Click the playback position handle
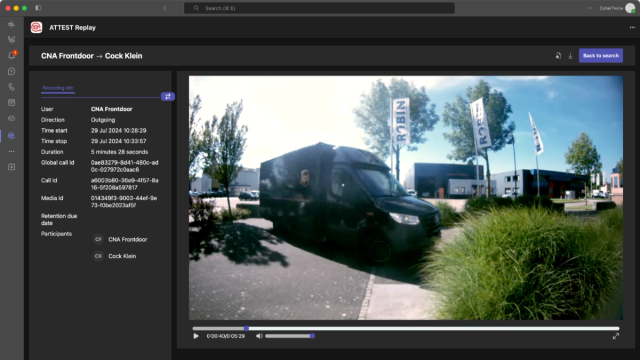640x360 pixels. 246,328
